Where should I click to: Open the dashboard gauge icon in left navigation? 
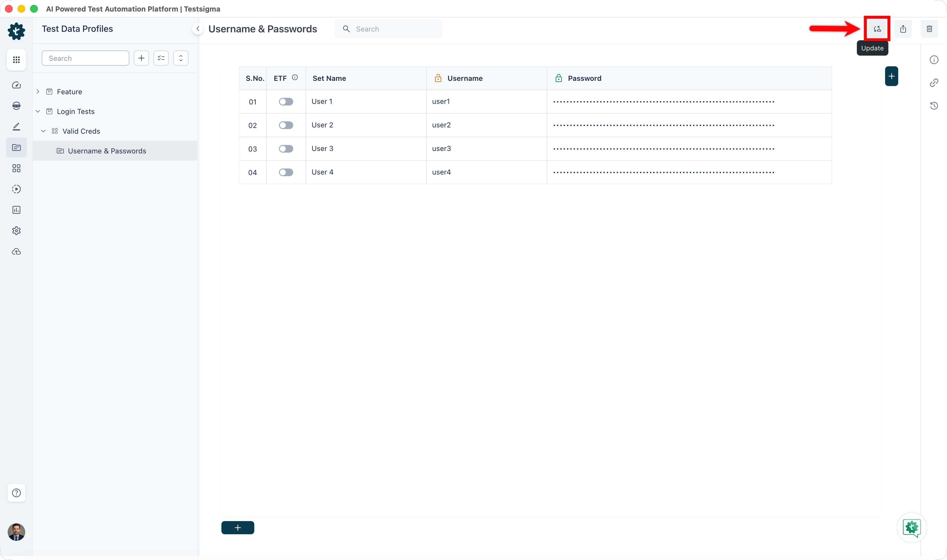pos(16,85)
